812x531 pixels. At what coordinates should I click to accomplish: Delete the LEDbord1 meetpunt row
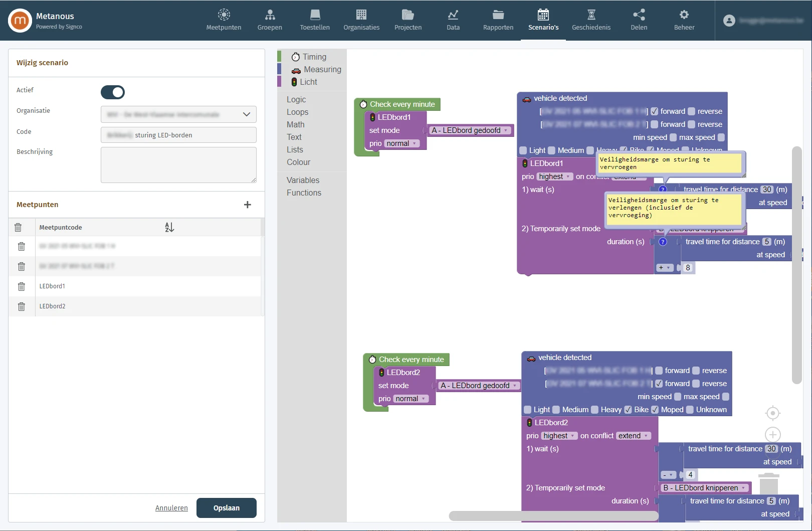(22, 286)
